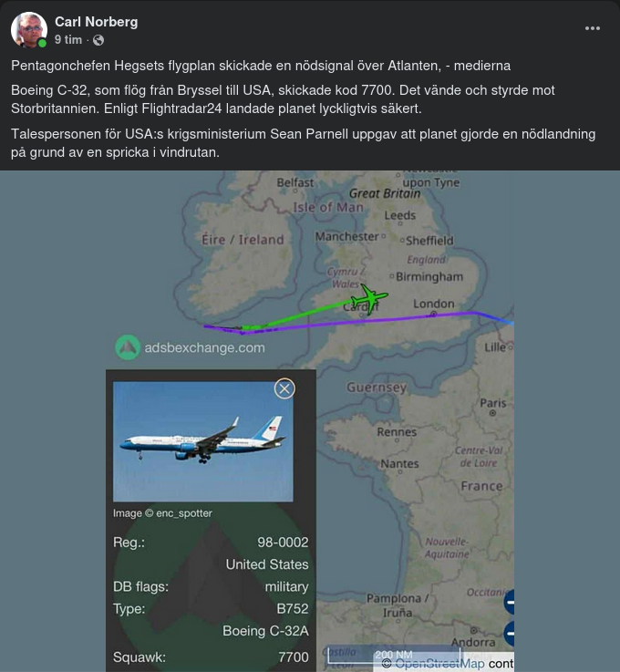Click the London label on the map
The image size is (620, 672).
pyautogui.click(x=433, y=304)
